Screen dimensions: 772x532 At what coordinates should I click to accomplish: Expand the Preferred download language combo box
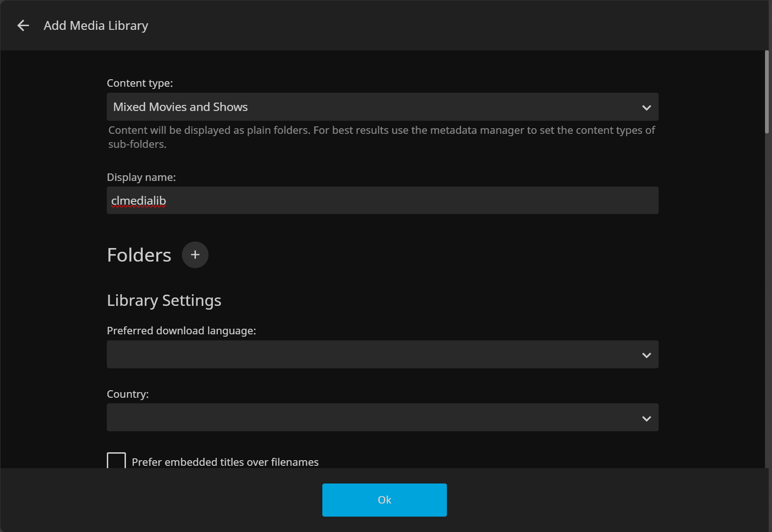click(x=373, y=354)
